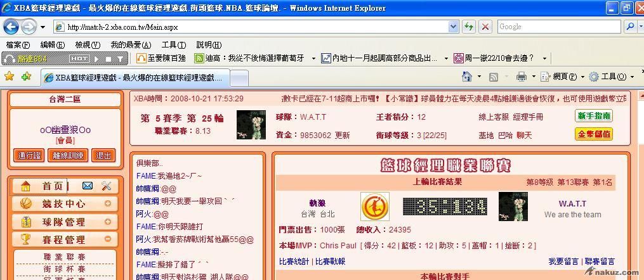Open the 線上客服 link
644x280 pixels.
494,117
